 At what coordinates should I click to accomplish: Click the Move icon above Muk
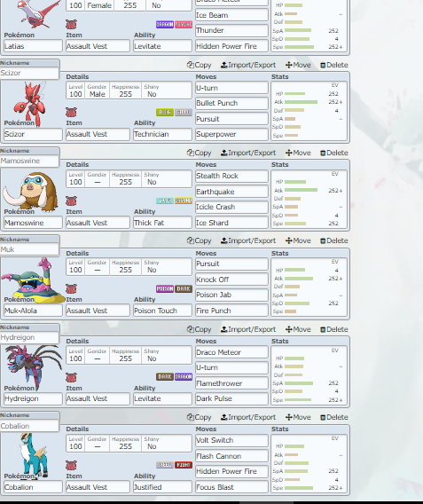tap(288, 240)
